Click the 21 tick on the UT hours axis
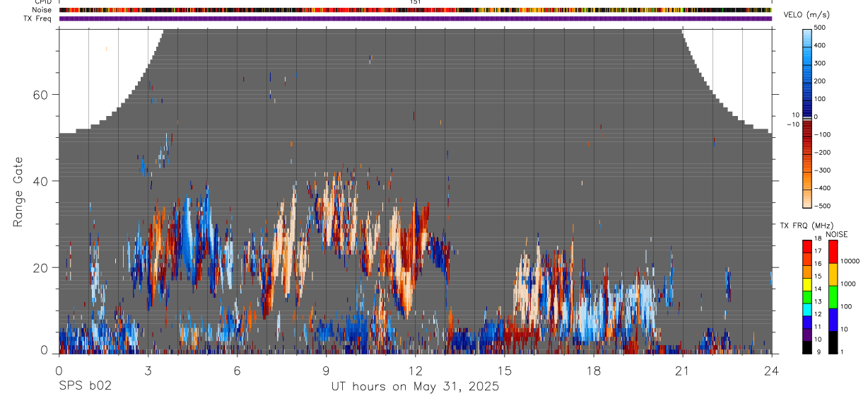Image resolution: width=868 pixels, height=401 pixels. 683,370
